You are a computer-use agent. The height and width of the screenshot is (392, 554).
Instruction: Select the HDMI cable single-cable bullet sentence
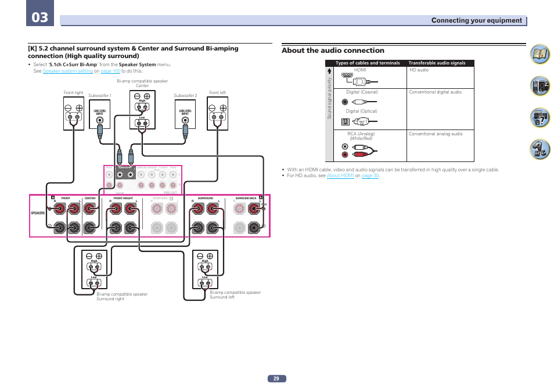pos(393,170)
